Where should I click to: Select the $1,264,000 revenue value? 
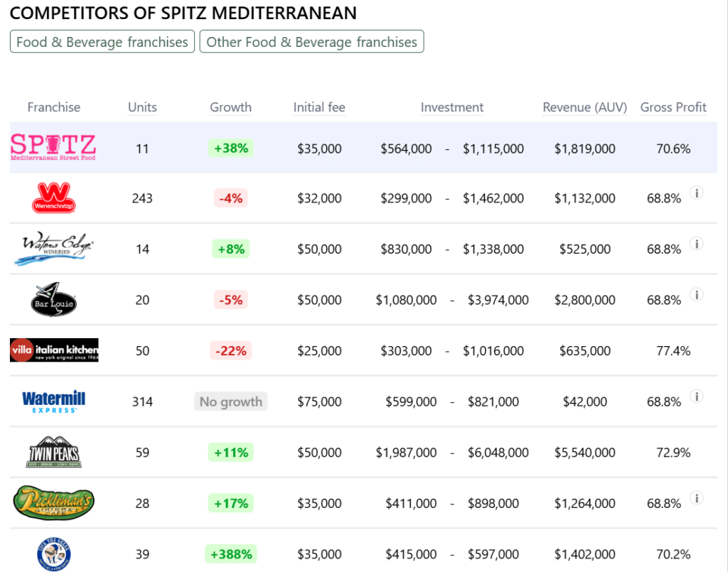pos(584,503)
